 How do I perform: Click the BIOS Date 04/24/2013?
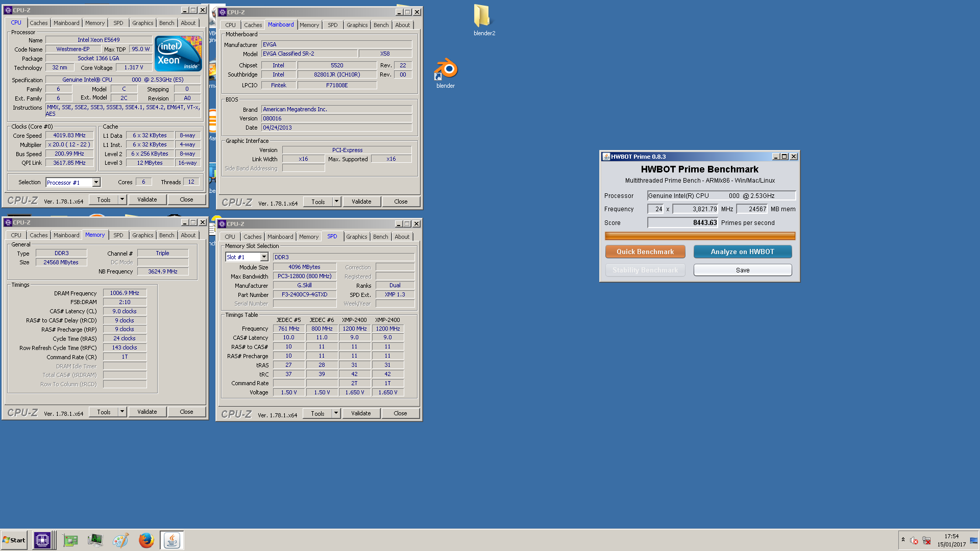pos(336,128)
